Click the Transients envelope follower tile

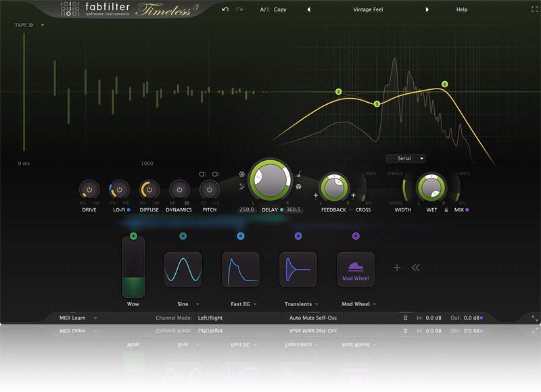[x=298, y=269]
